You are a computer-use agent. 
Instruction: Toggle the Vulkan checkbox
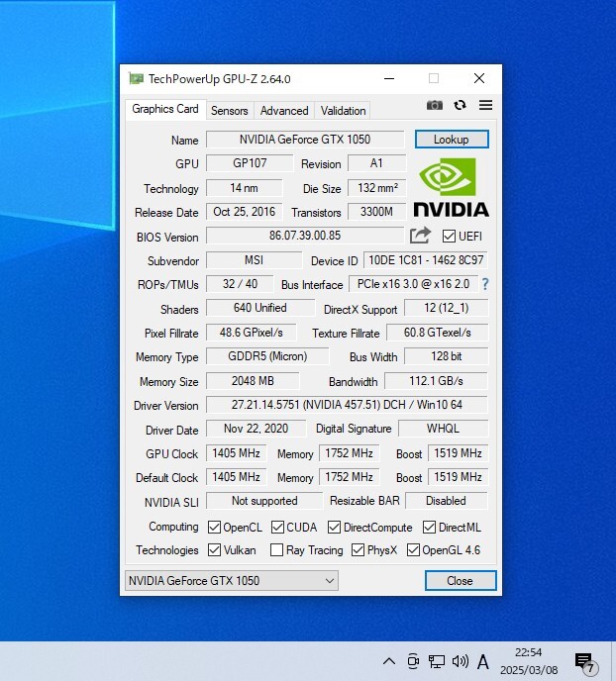pos(215,550)
